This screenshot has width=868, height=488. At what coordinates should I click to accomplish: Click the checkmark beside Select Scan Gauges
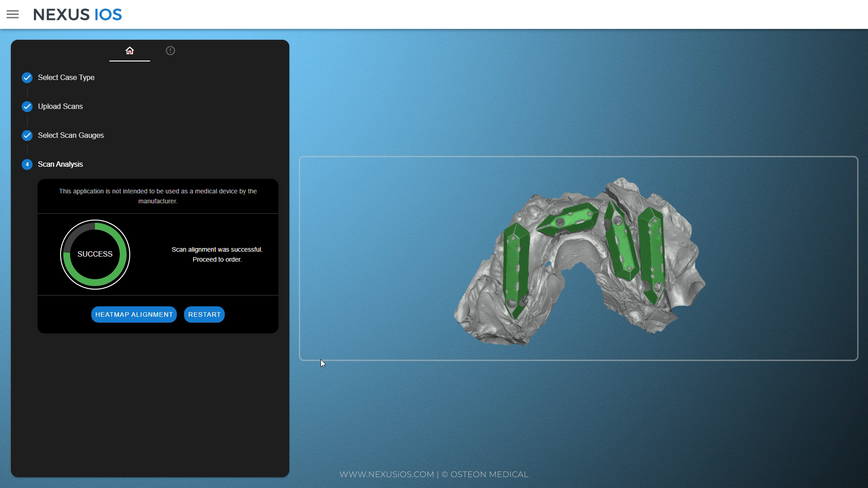(x=27, y=135)
